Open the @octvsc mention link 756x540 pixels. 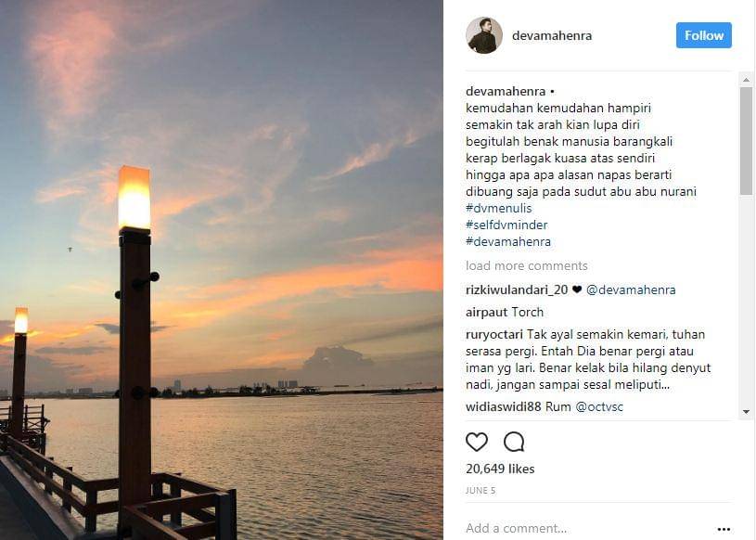599,407
